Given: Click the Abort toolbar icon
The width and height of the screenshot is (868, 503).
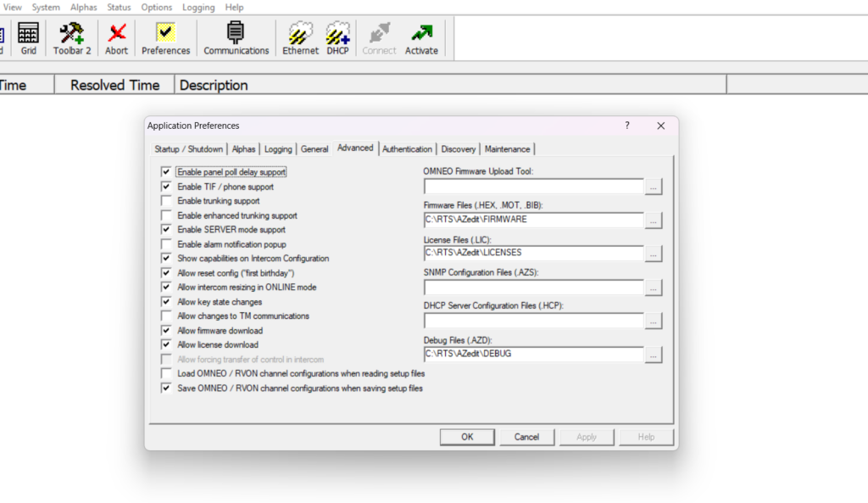Looking at the screenshot, I should point(117,38).
